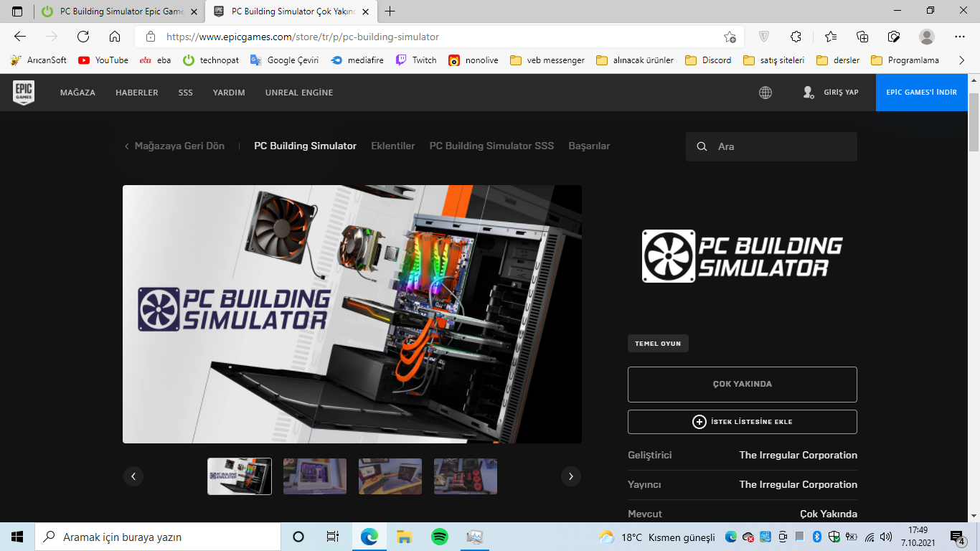Open Task View on the taskbar
980x551 pixels.
pyautogui.click(x=333, y=537)
